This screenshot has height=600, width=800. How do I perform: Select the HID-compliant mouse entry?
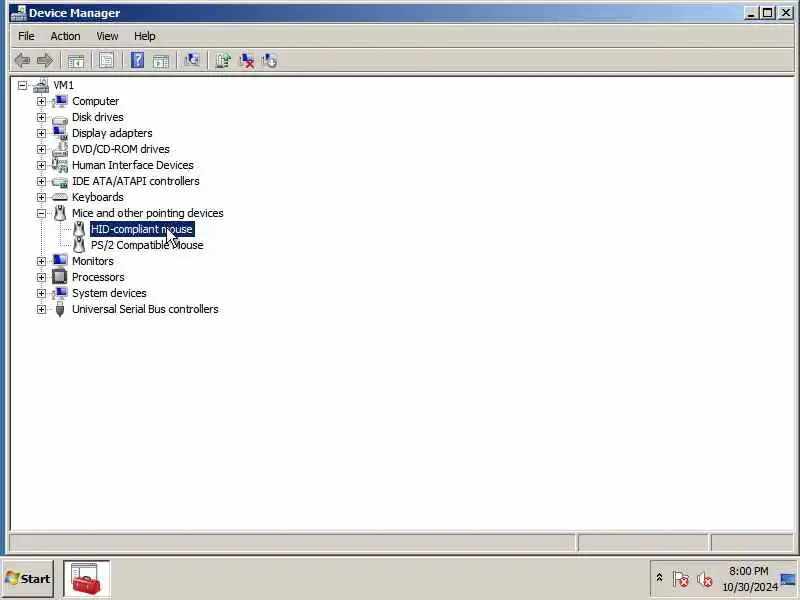pos(142,229)
